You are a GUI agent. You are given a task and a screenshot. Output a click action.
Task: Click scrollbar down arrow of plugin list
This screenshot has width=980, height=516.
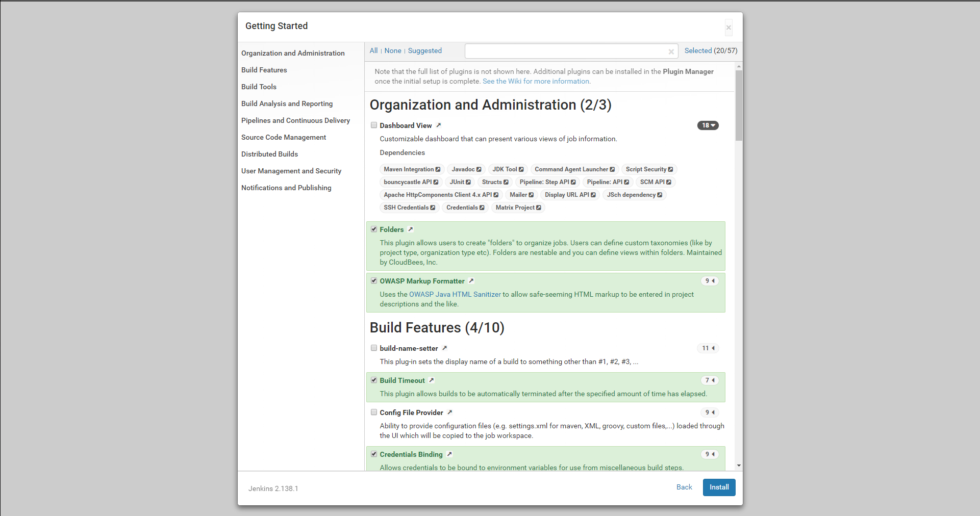point(739,466)
